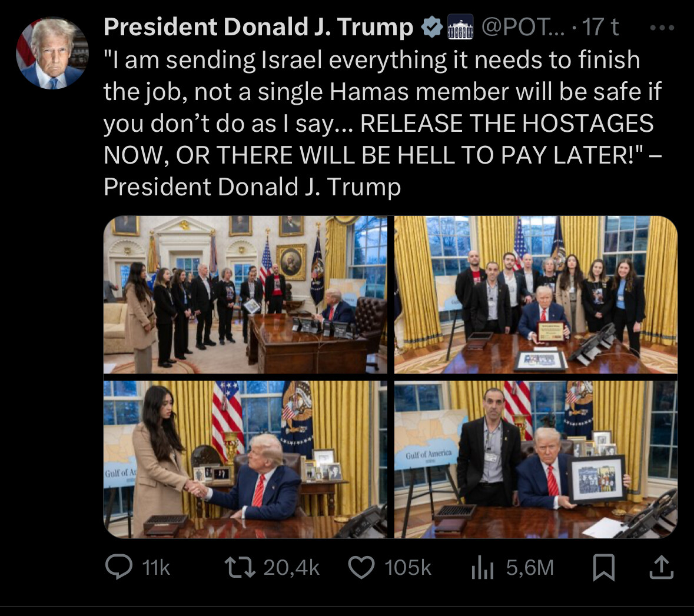
Task: Click the 11k replies count
Action: coord(156,568)
